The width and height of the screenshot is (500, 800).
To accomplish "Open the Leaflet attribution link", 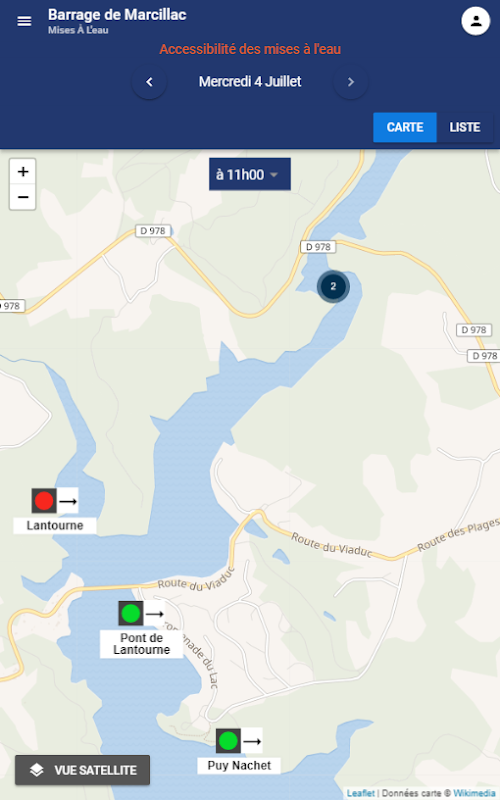I will tap(361, 793).
